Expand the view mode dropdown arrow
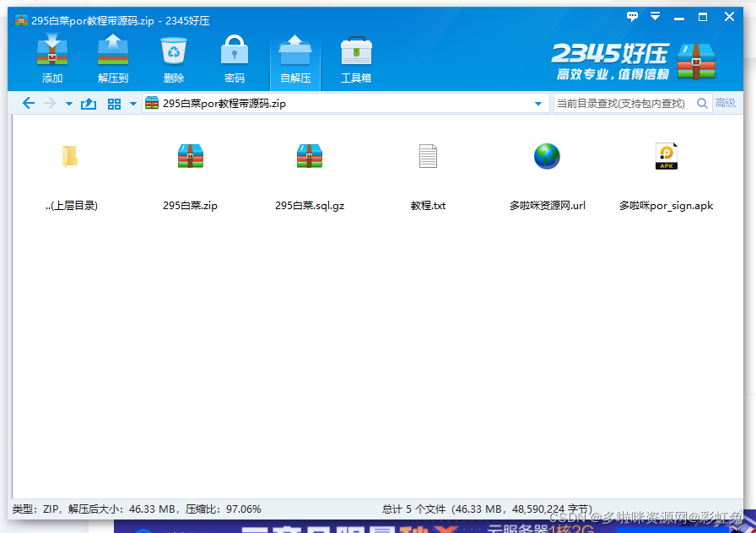 [133, 104]
